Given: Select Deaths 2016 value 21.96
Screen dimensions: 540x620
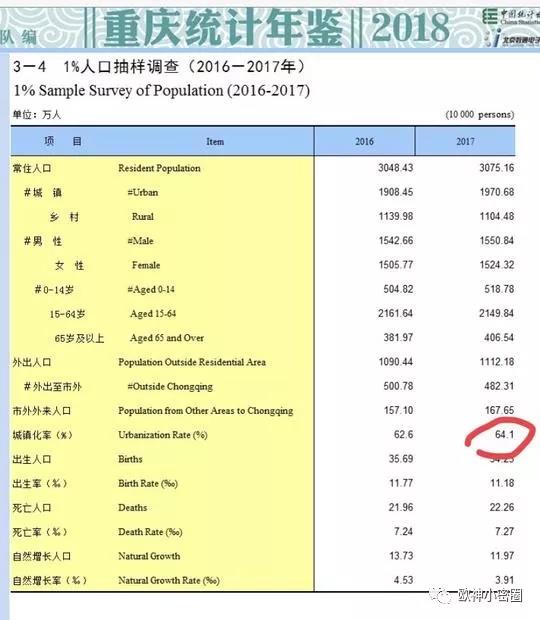Looking at the screenshot, I should click(x=401, y=507).
